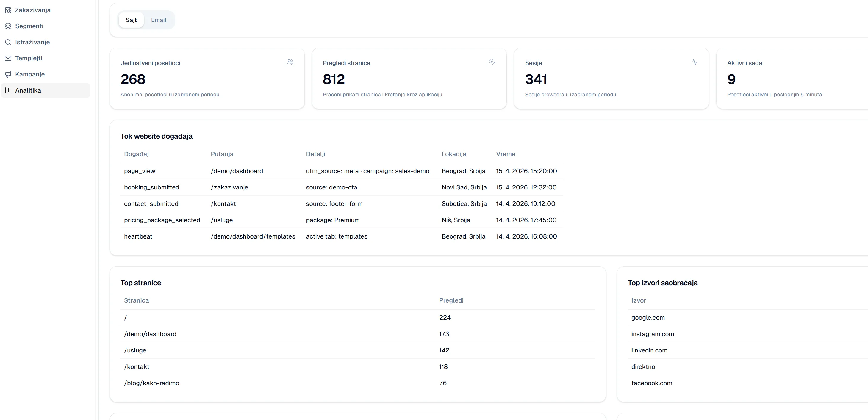Click google.com in Top izvori saobraćaja

tap(648, 318)
